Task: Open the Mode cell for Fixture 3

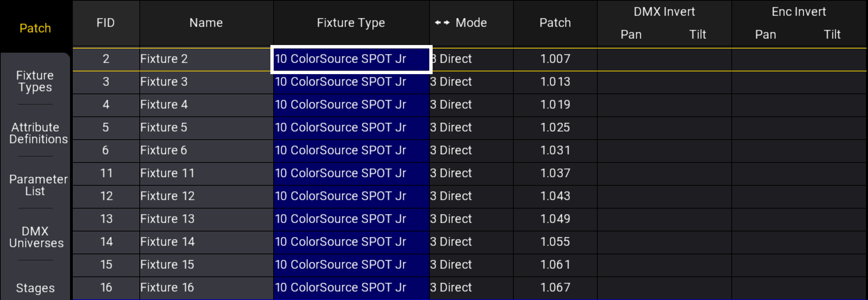Action: coord(471,82)
